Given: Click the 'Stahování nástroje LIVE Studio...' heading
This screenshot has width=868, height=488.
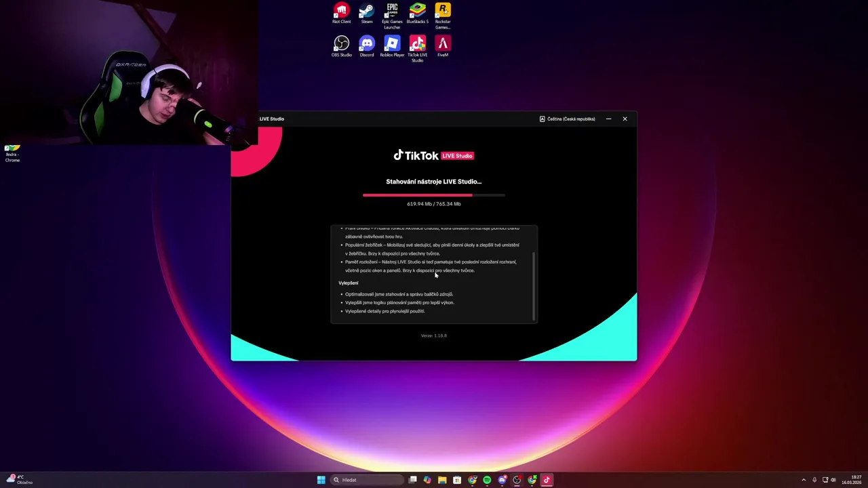Looking at the screenshot, I should click(433, 182).
